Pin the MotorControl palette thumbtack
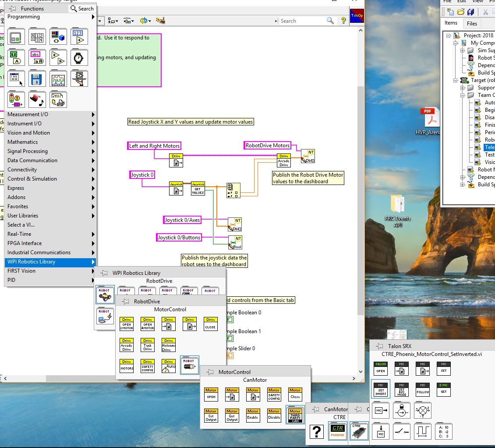Screen dimensions: 495x448 pos(210,372)
